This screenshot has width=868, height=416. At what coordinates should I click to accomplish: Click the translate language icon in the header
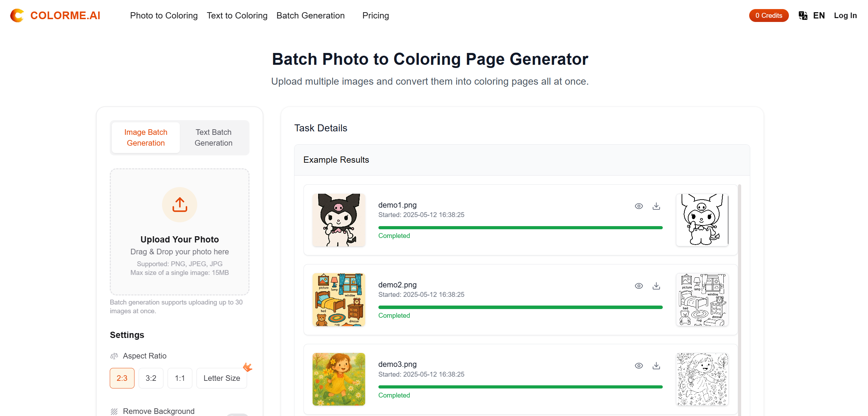[x=803, y=15]
